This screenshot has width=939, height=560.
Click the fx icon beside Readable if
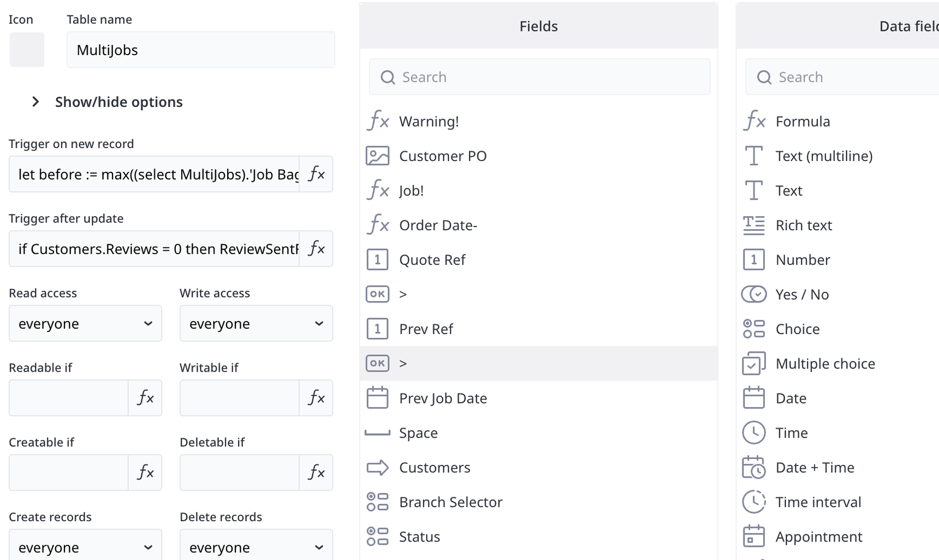[x=145, y=398]
